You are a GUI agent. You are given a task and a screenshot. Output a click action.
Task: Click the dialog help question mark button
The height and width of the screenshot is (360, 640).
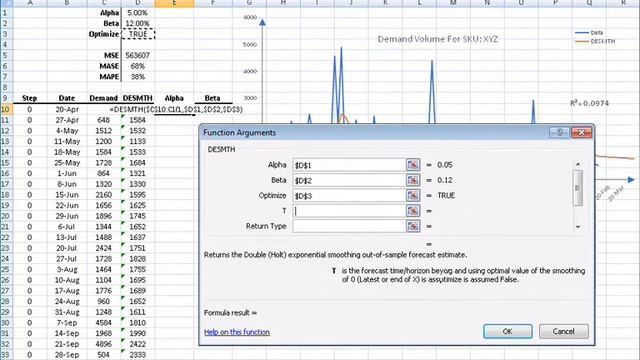pyautogui.click(x=560, y=132)
